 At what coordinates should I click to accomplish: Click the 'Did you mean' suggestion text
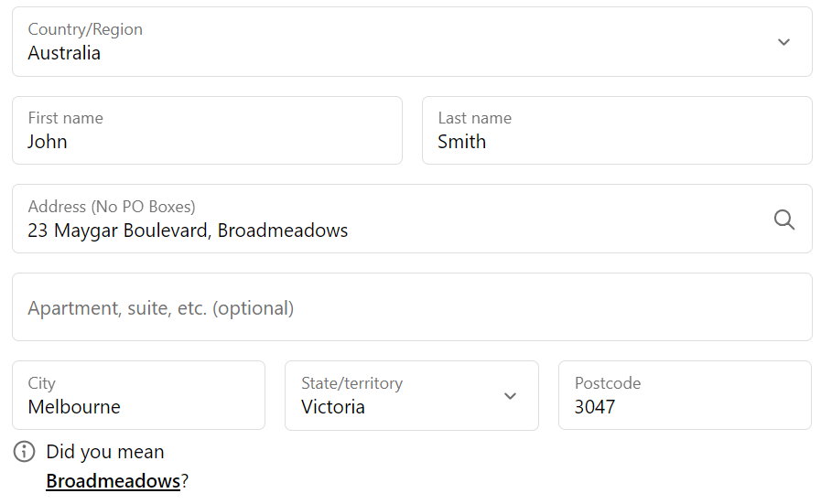(105, 452)
